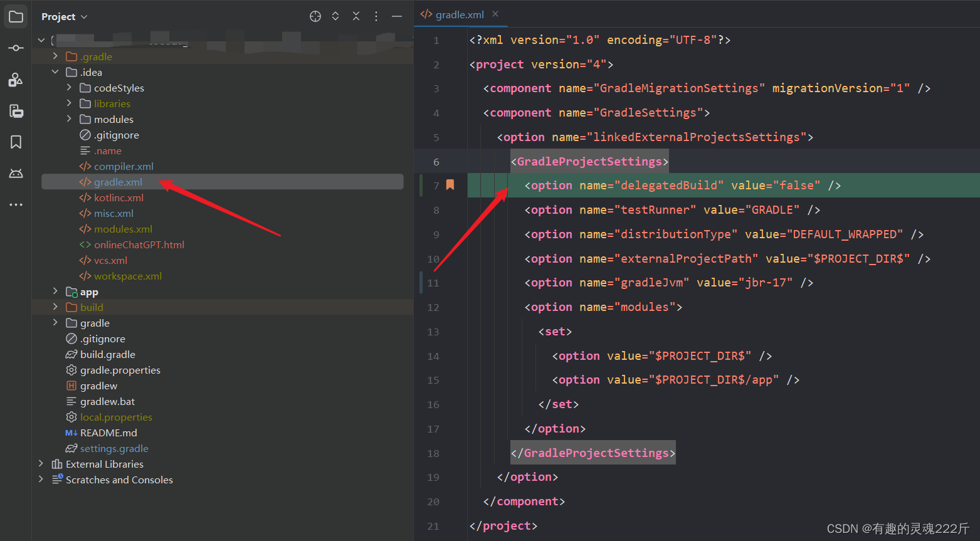Click the GradleProjectSettings opening tag
Screen dimensions: 980x541
coord(589,161)
